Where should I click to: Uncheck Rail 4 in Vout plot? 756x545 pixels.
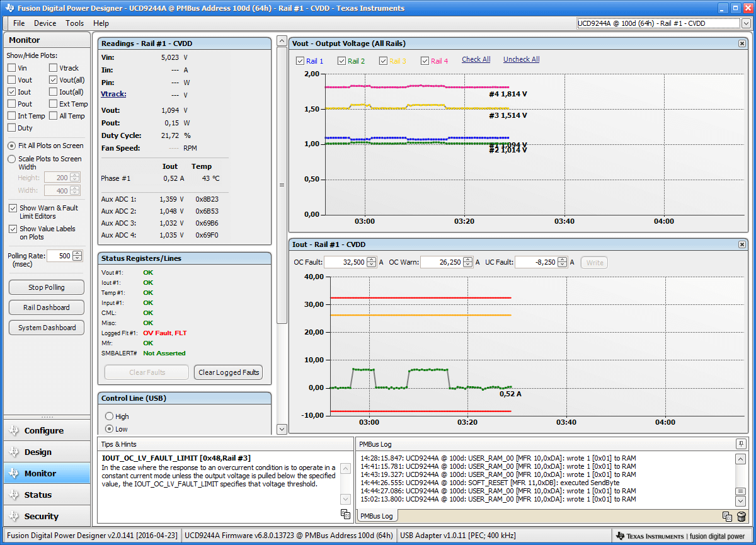(425, 61)
